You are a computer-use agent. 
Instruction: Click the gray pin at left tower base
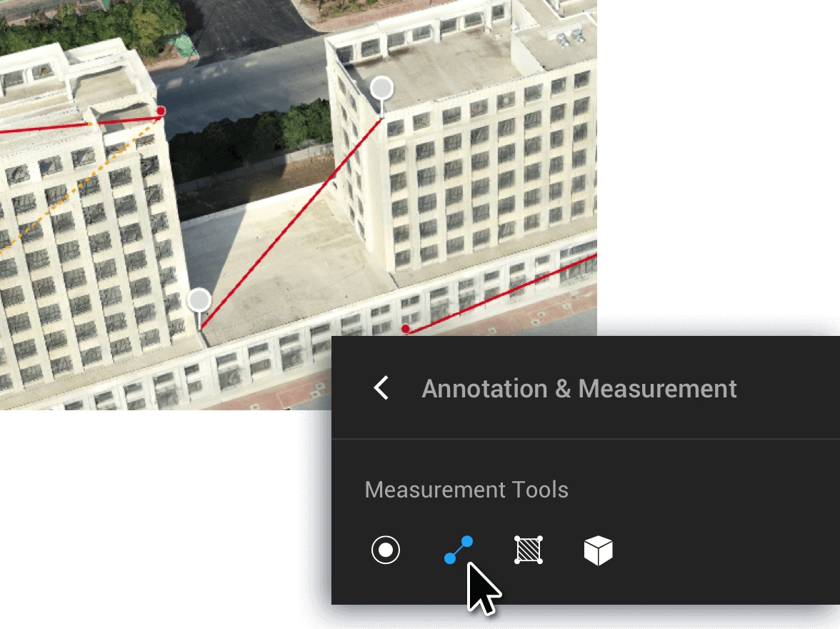[x=199, y=301]
